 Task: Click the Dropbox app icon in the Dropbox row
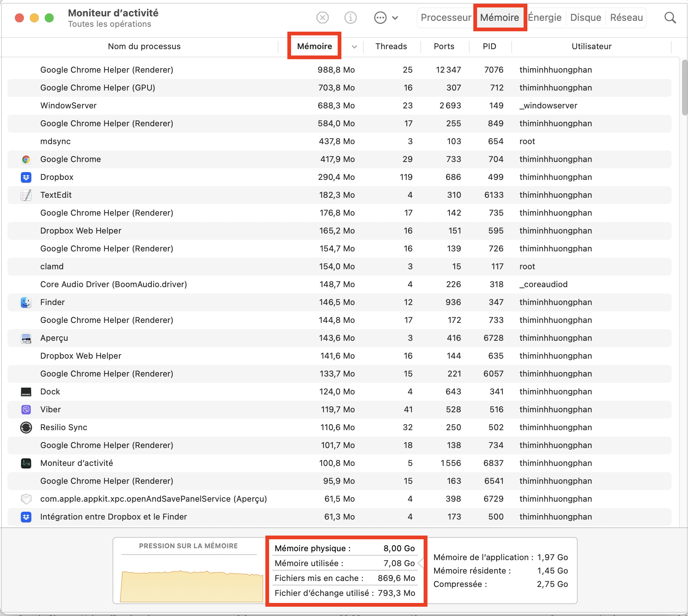[x=26, y=177]
